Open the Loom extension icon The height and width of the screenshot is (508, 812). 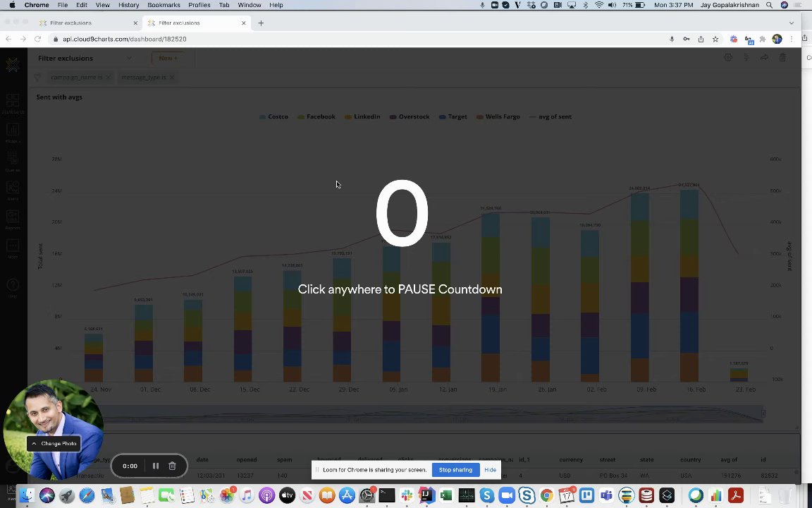[733, 39]
